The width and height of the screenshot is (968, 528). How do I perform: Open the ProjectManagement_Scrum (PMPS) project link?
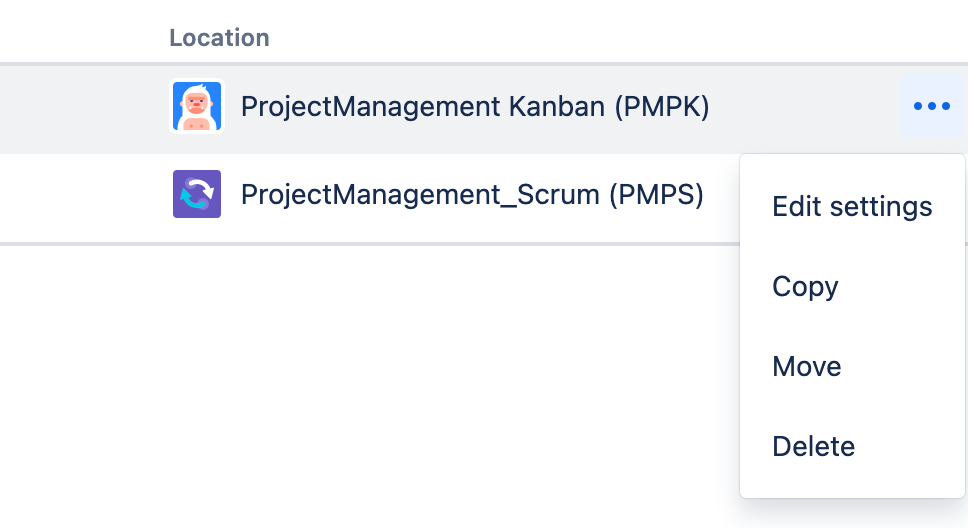472,195
